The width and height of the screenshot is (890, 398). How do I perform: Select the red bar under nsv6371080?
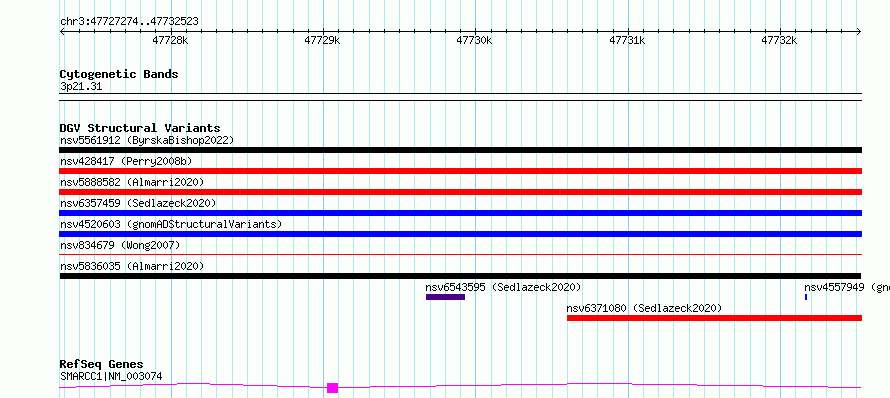pos(714,318)
